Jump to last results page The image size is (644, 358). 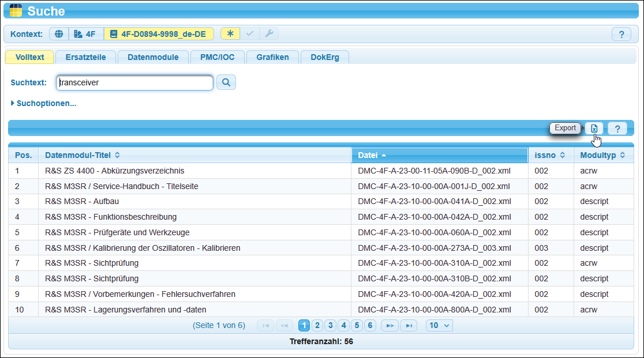(x=409, y=326)
